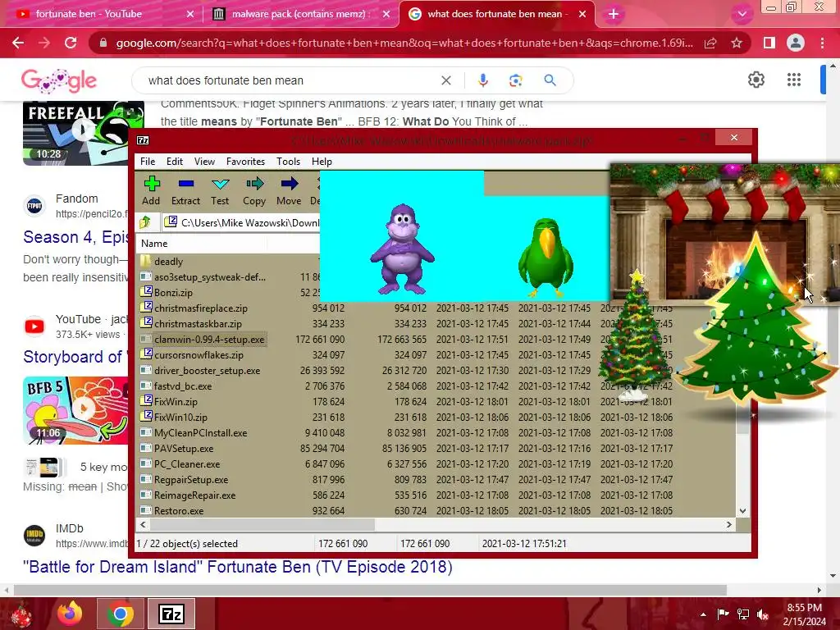Reload the Google page
Image resolution: width=840 pixels, height=630 pixels.
(x=71, y=43)
